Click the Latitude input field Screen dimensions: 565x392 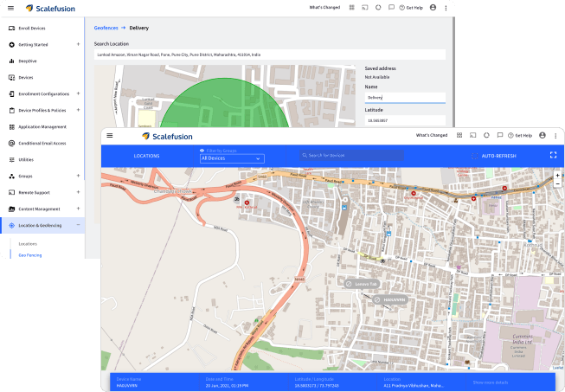tap(405, 120)
